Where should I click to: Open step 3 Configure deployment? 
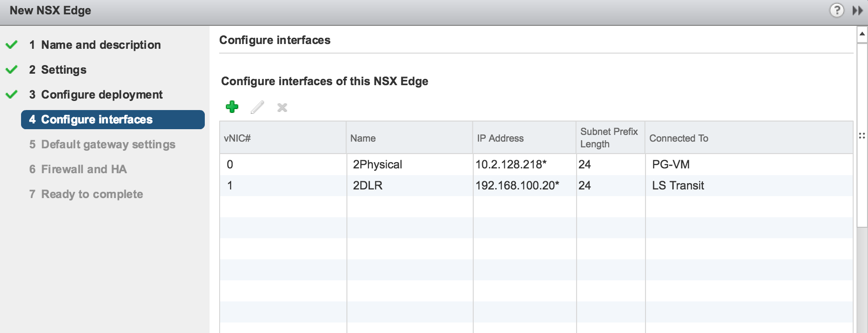96,95
